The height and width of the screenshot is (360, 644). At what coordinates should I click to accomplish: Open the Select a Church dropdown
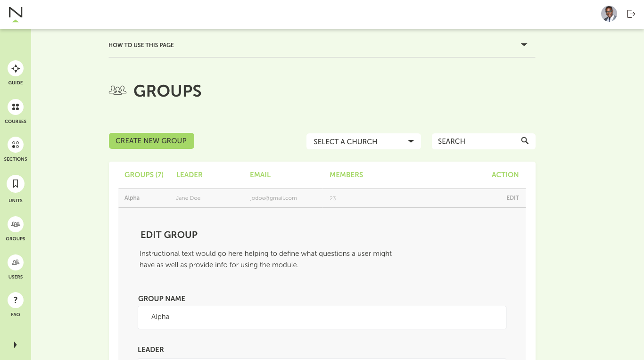363,141
